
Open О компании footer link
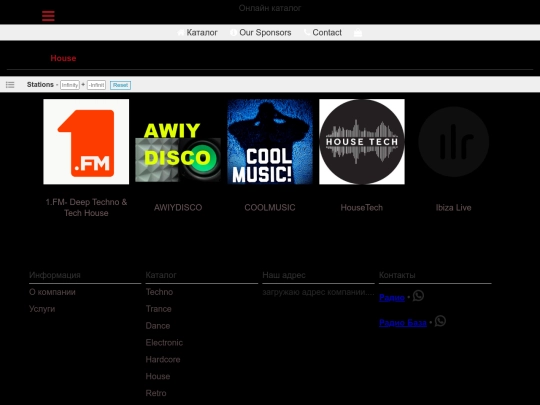pos(52,292)
